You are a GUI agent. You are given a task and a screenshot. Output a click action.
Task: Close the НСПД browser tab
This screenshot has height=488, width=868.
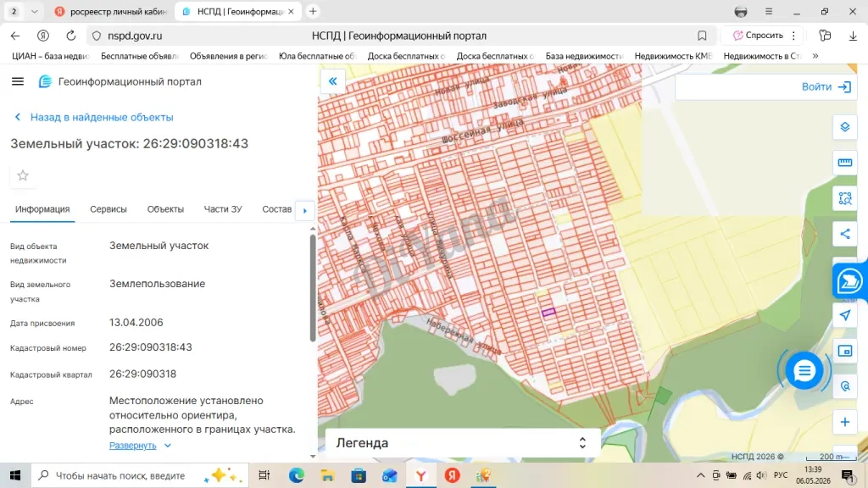(x=292, y=11)
